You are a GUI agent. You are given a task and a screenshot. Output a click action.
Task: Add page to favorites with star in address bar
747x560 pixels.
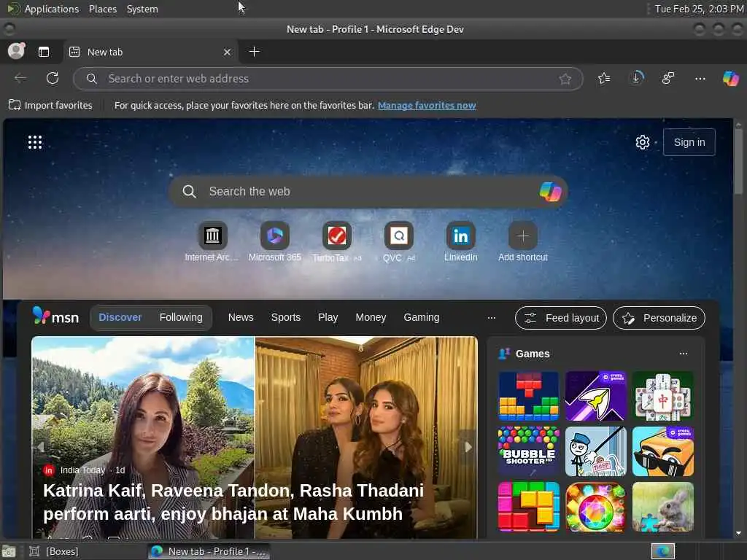click(x=565, y=79)
